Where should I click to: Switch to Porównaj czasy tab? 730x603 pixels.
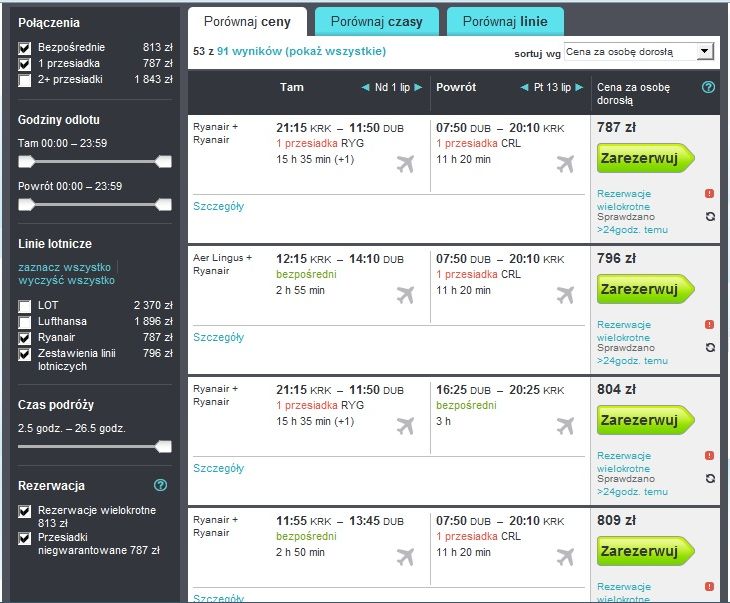pos(377,22)
